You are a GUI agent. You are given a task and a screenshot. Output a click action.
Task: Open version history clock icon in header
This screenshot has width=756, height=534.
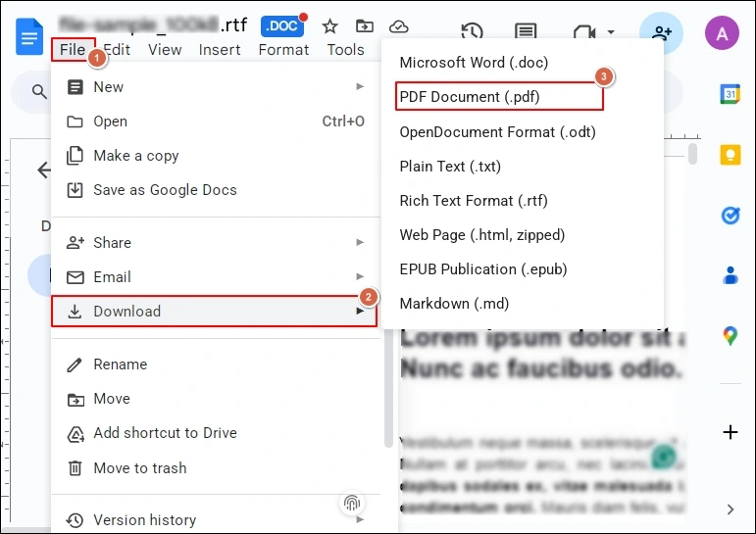pyautogui.click(x=472, y=30)
